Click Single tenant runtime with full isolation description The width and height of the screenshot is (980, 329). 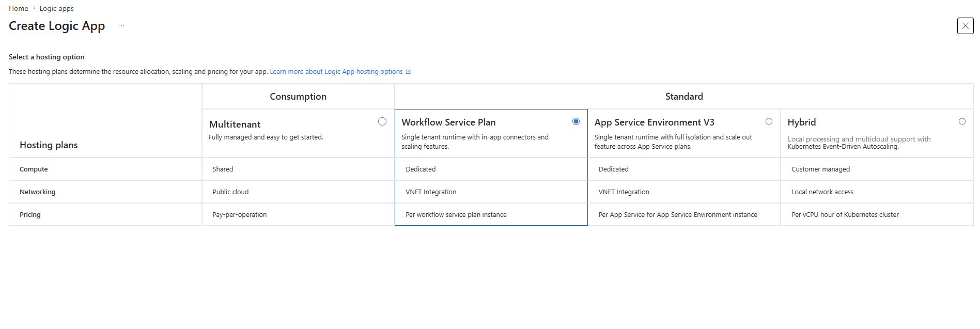click(x=673, y=142)
